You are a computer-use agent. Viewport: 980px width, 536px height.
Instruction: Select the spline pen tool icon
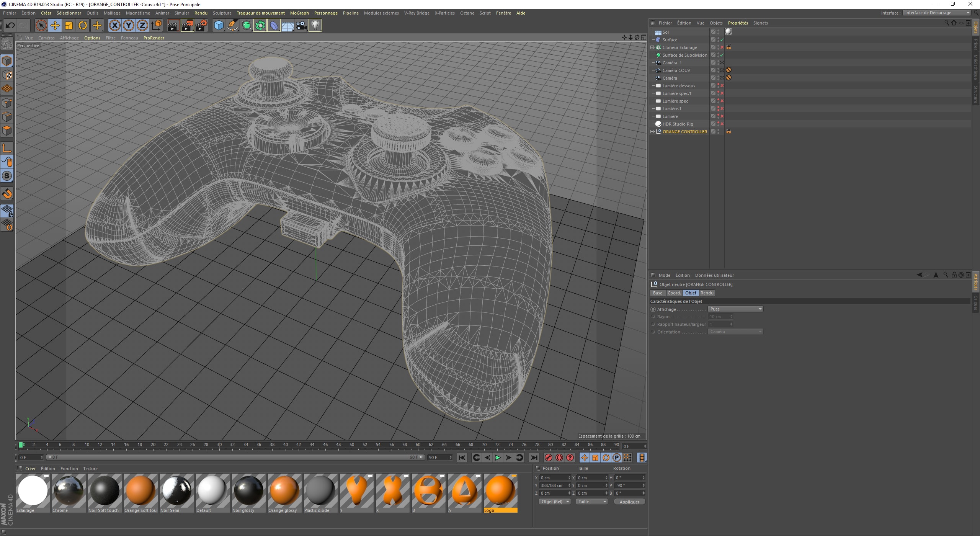[232, 26]
